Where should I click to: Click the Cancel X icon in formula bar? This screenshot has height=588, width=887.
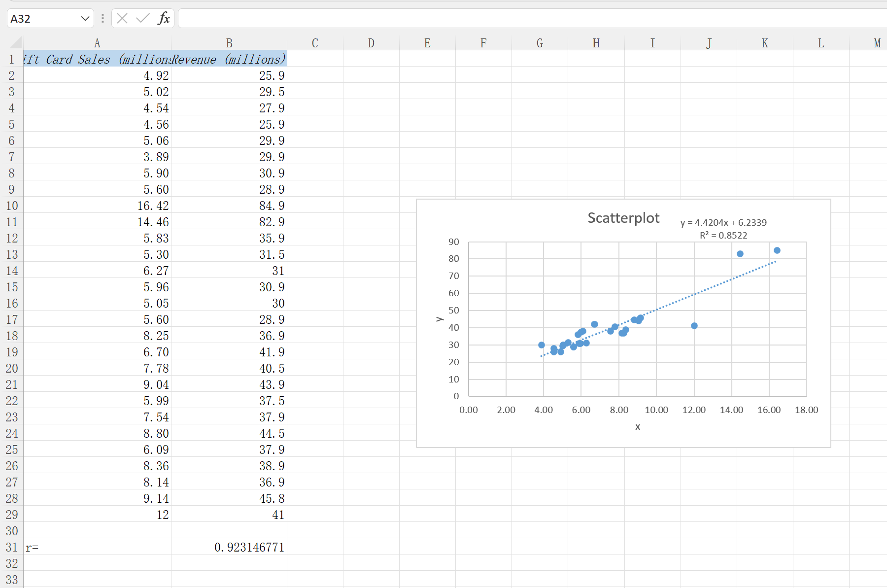click(123, 19)
